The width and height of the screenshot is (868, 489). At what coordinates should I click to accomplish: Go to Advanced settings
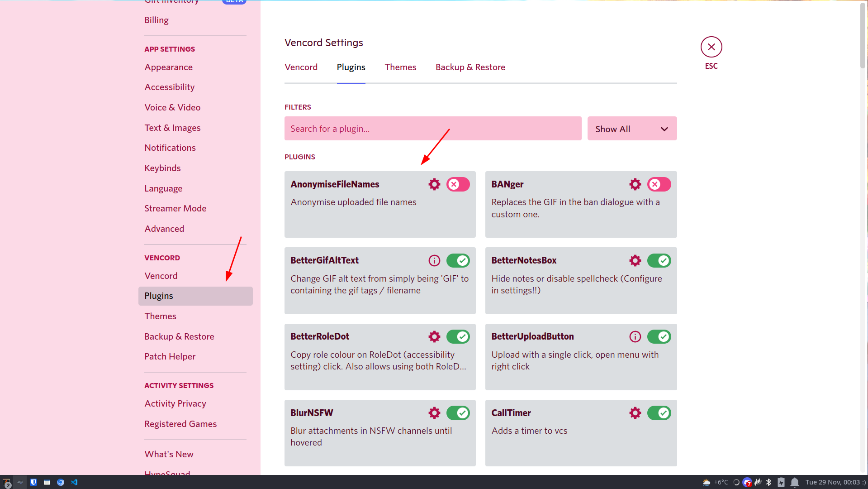click(x=195, y=229)
